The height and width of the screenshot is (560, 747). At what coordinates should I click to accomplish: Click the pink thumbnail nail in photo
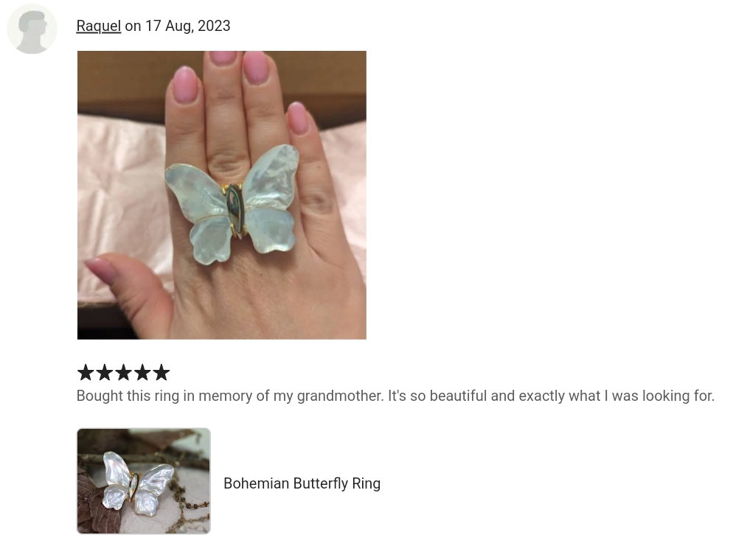100,270
